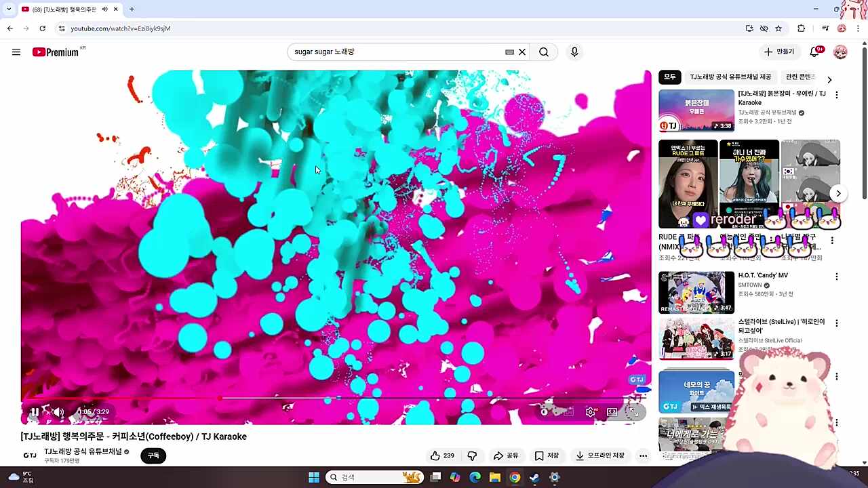Subscribe using the 구독 button
The image size is (868, 488).
pyautogui.click(x=153, y=455)
